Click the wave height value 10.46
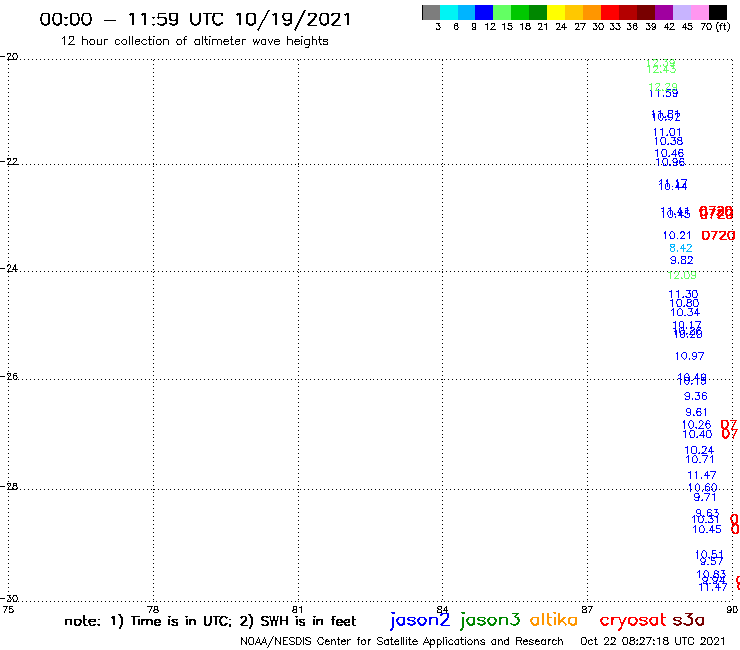This screenshot has width=740, height=650. (x=669, y=153)
